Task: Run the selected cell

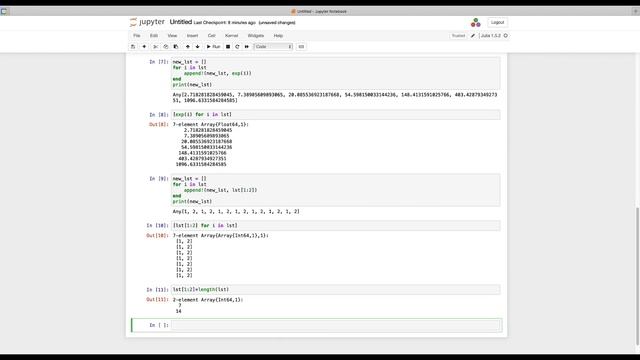Action: (213, 47)
